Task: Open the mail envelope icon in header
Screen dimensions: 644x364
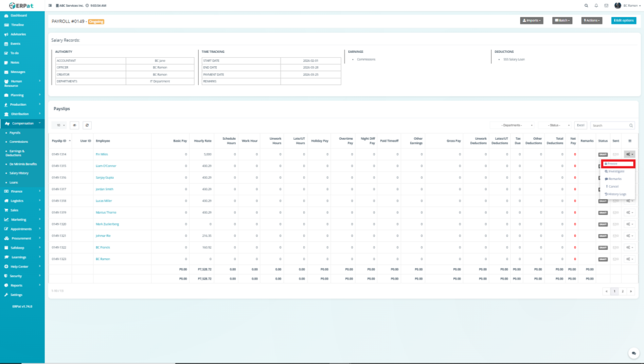Action: click(x=606, y=5)
